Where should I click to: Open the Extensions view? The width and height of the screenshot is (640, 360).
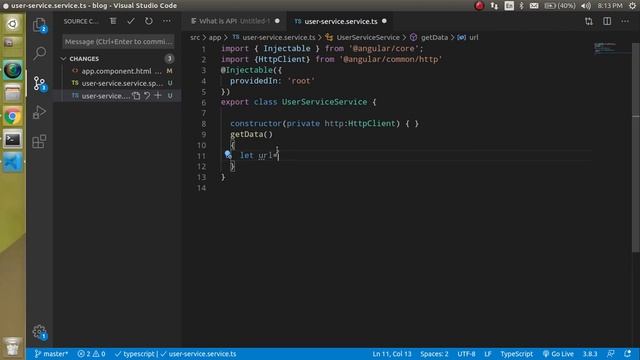pyautogui.click(x=40, y=141)
